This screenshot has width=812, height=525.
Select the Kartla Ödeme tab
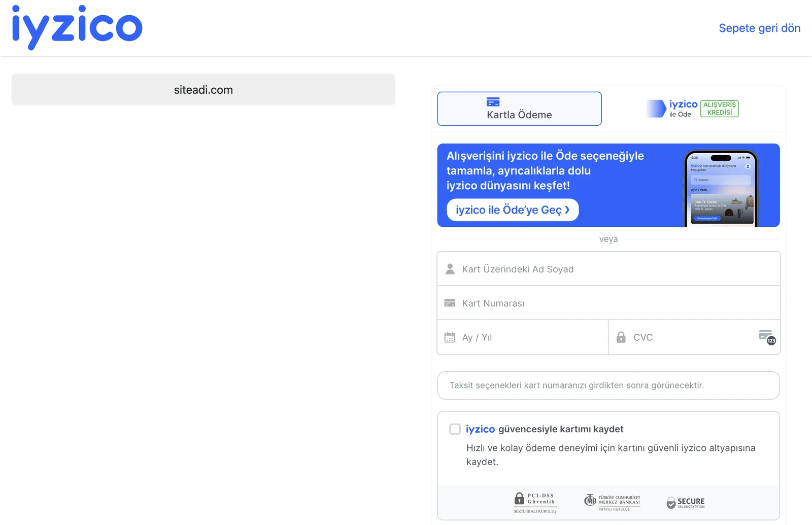pyautogui.click(x=519, y=109)
